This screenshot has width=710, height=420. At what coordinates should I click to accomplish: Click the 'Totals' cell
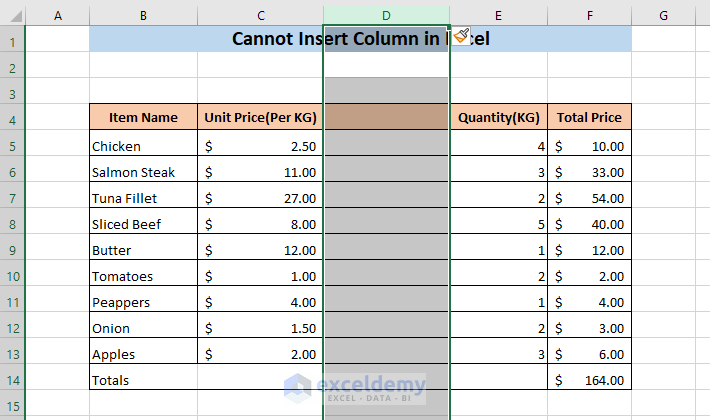tap(143, 380)
